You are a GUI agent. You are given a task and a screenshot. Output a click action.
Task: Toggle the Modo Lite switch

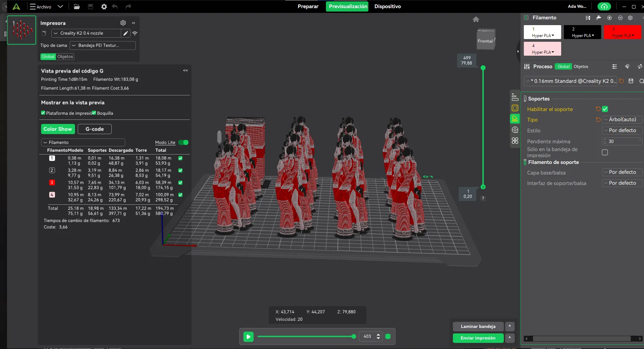[183, 143]
